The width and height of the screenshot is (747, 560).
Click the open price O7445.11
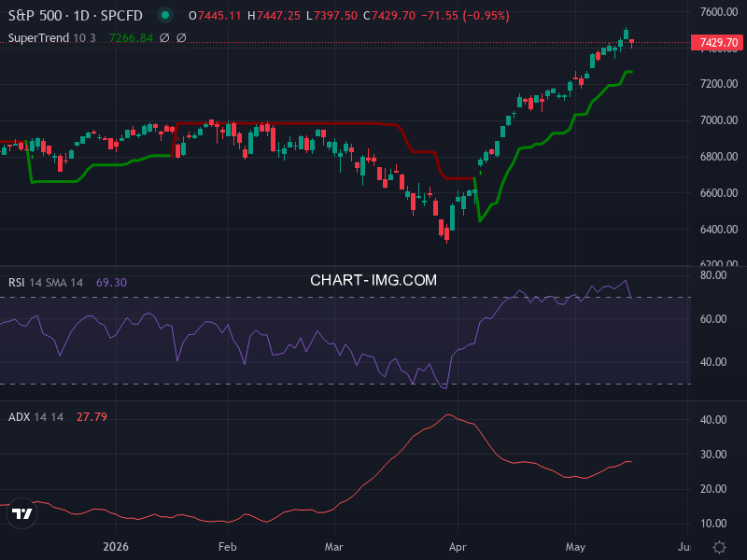pos(215,16)
